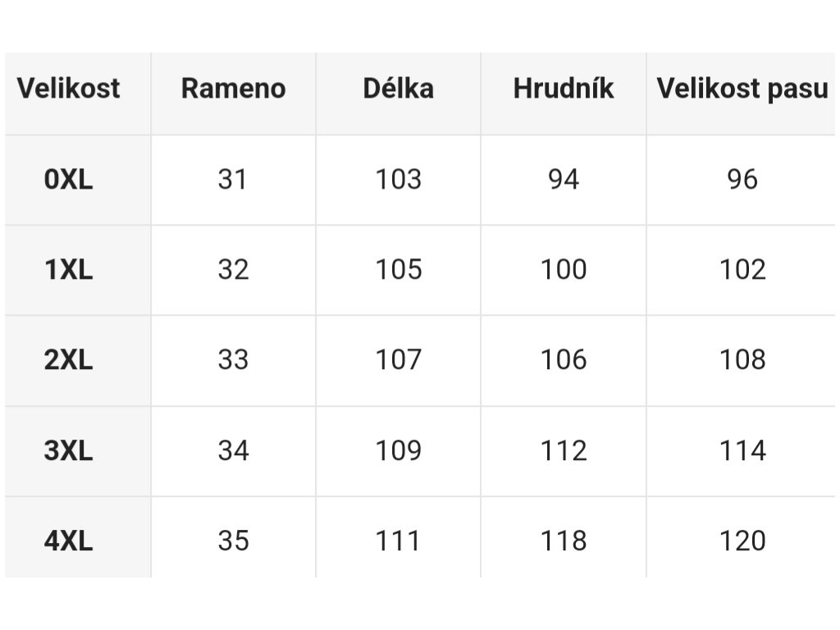Select chest value 94 in 0XL row
840x630 pixels.
[564, 179]
